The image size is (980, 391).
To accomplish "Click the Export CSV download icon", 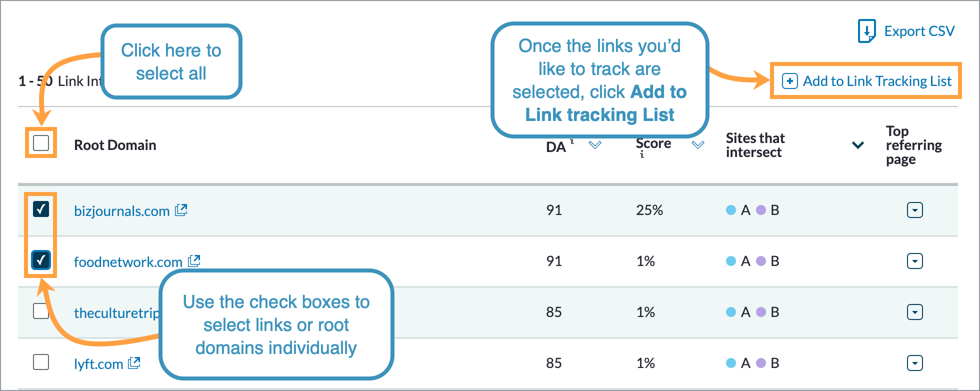I will coord(865,30).
